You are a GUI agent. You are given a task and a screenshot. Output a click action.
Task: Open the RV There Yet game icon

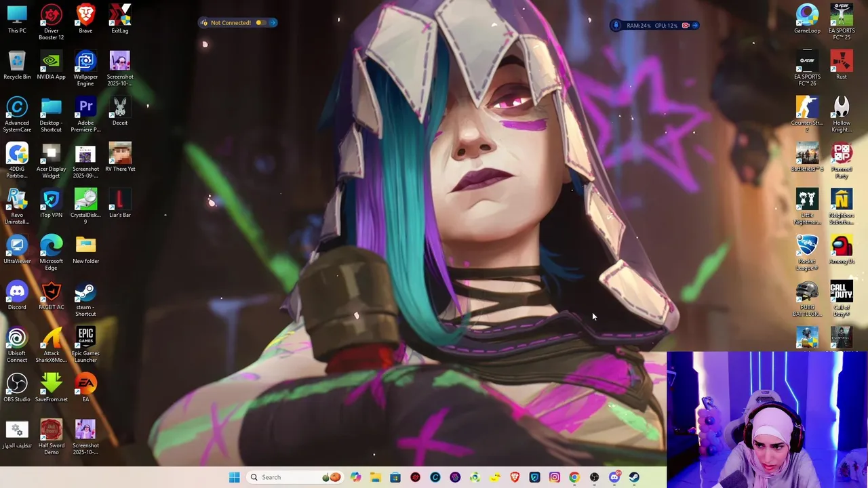pyautogui.click(x=120, y=157)
